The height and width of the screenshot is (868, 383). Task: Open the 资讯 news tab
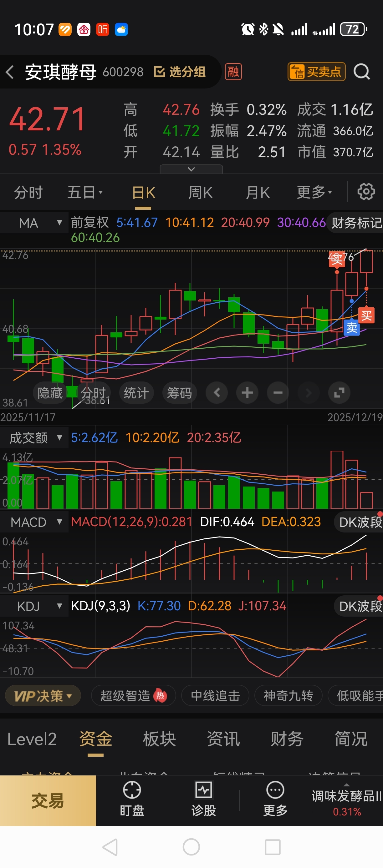[223, 739]
